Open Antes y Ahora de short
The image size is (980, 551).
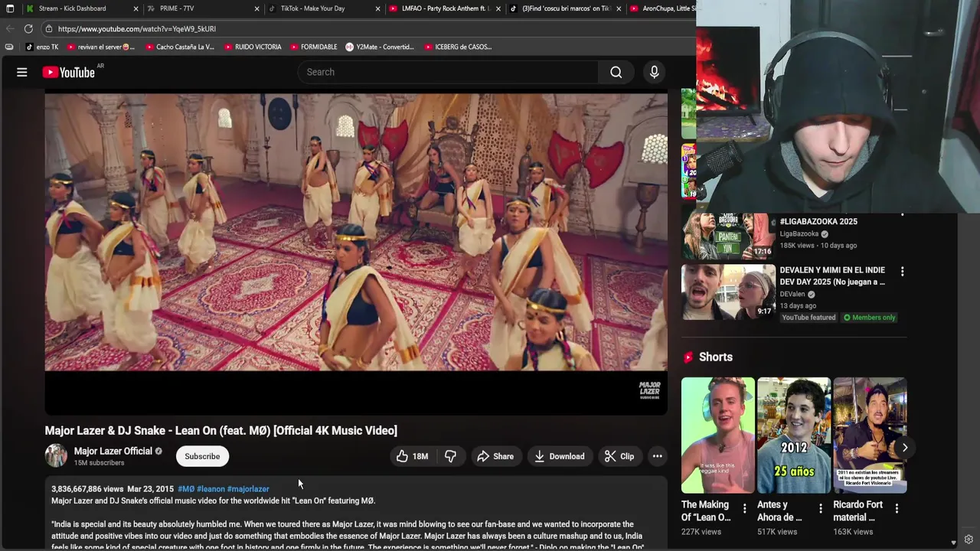[794, 435]
